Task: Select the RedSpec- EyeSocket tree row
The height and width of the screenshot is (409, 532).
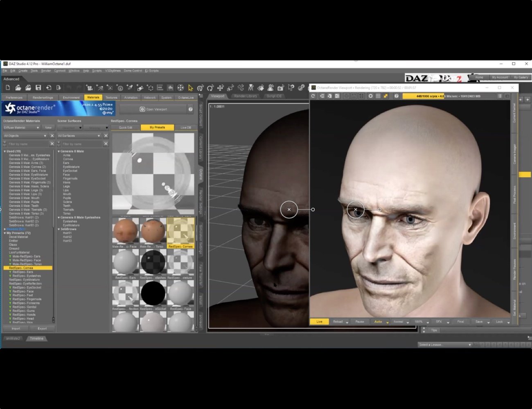Action: [27, 288]
